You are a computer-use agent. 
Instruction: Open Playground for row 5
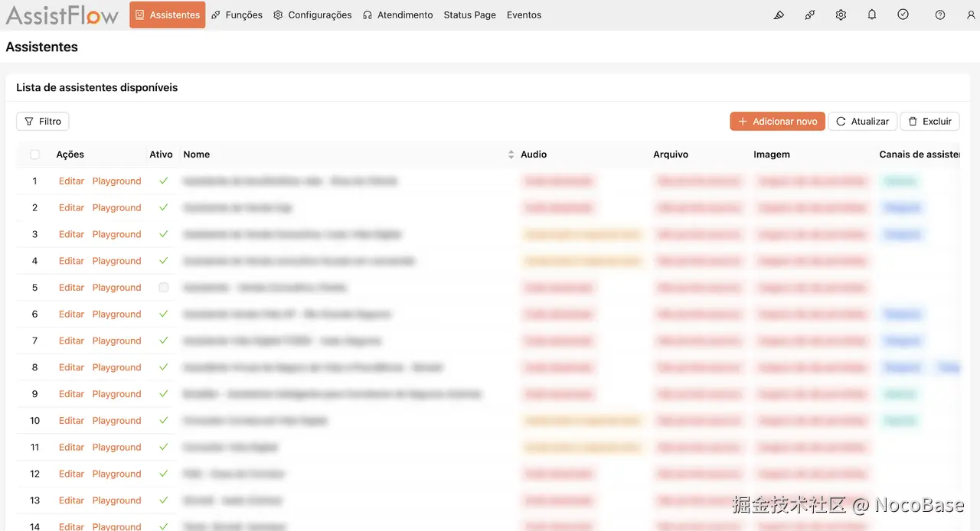(x=116, y=288)
